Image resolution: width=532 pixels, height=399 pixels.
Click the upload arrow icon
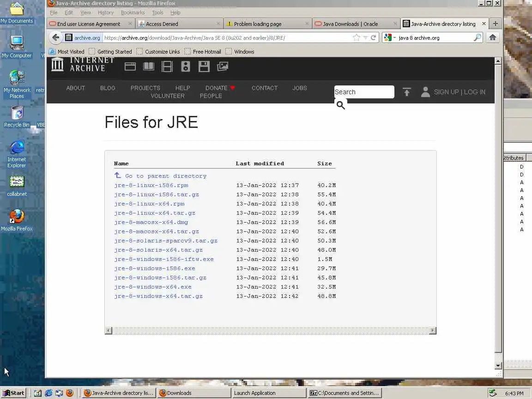coord(406,92)
